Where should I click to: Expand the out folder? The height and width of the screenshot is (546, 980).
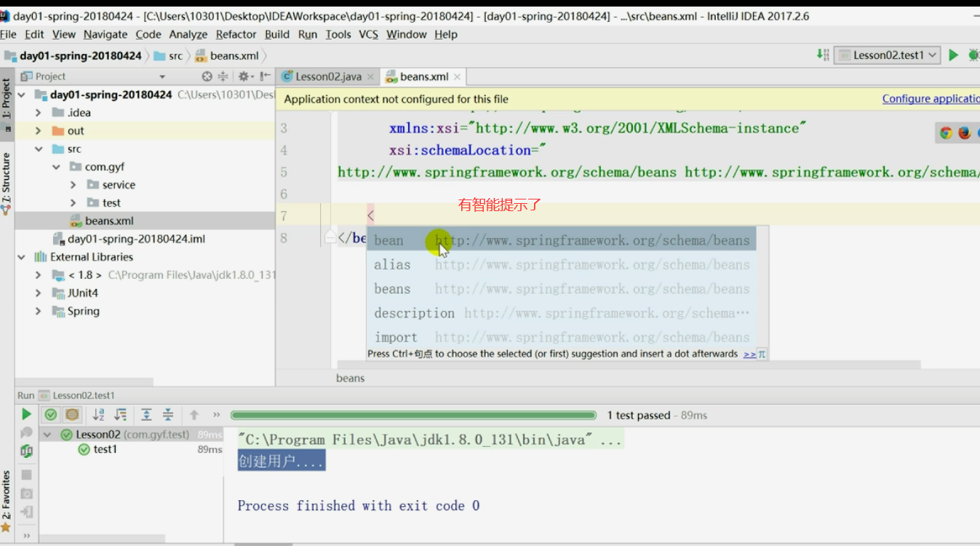coord(38,131)
